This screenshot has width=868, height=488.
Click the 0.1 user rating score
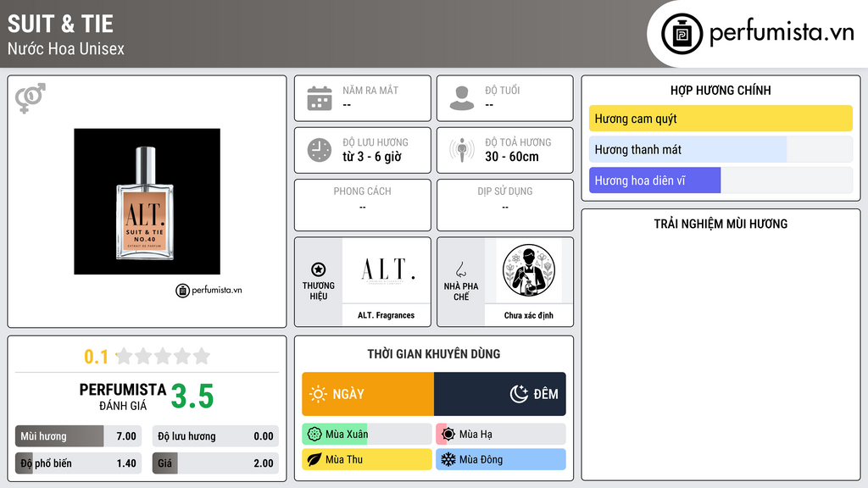[96, 357]
